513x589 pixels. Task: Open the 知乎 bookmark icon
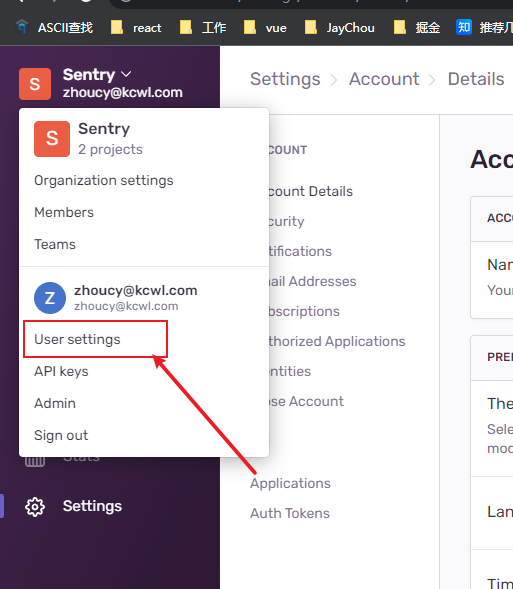click(463, 27)
